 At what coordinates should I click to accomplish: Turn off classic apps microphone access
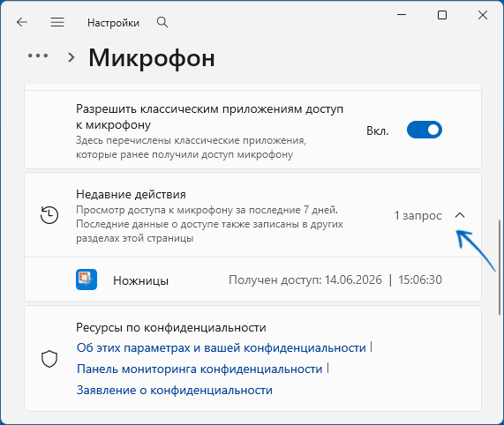(x=425, y=130)
